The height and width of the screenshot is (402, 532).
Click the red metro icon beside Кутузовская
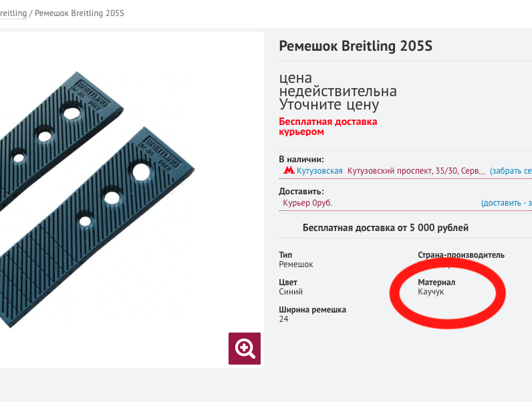tap(289, 171)
